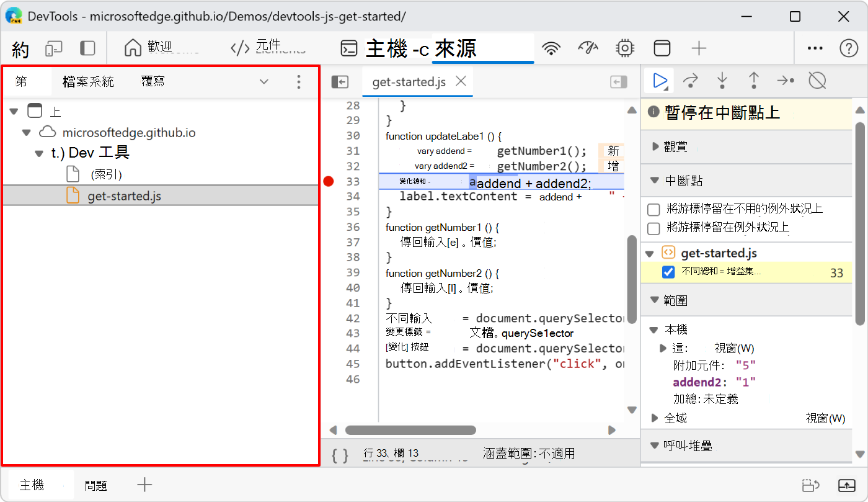Toggle the sidebar dock icon
Image resolution: width=868 pixels, height=502 pixels.
(x=87, y=48)
